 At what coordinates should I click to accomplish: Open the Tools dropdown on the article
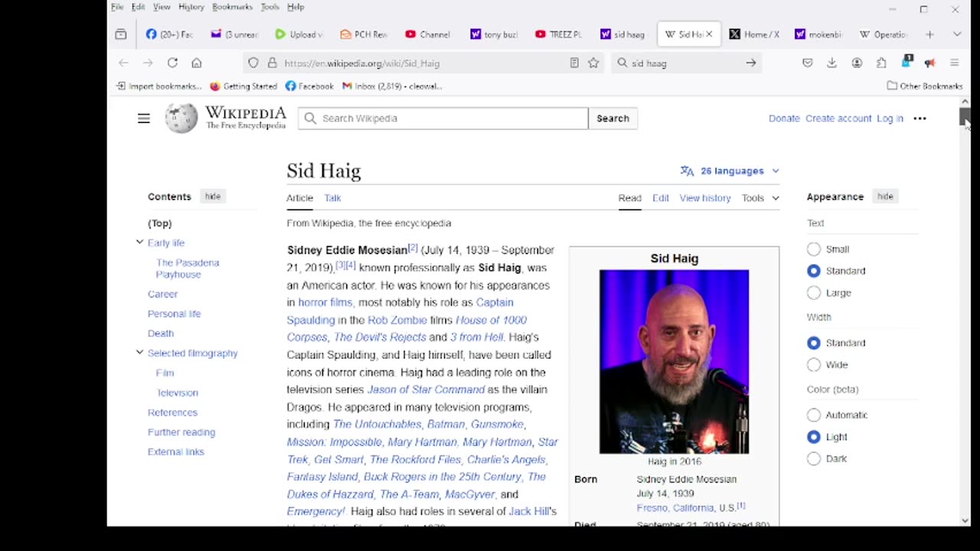(760, 198)
